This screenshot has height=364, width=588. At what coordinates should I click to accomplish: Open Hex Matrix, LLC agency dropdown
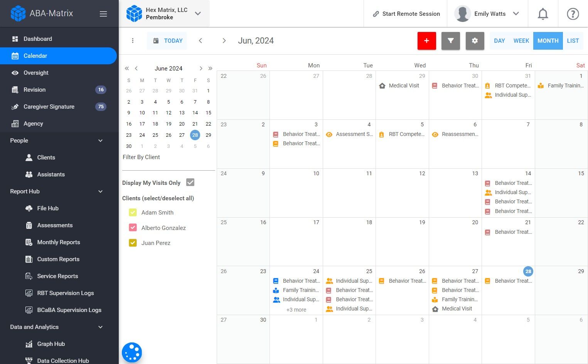164,13
